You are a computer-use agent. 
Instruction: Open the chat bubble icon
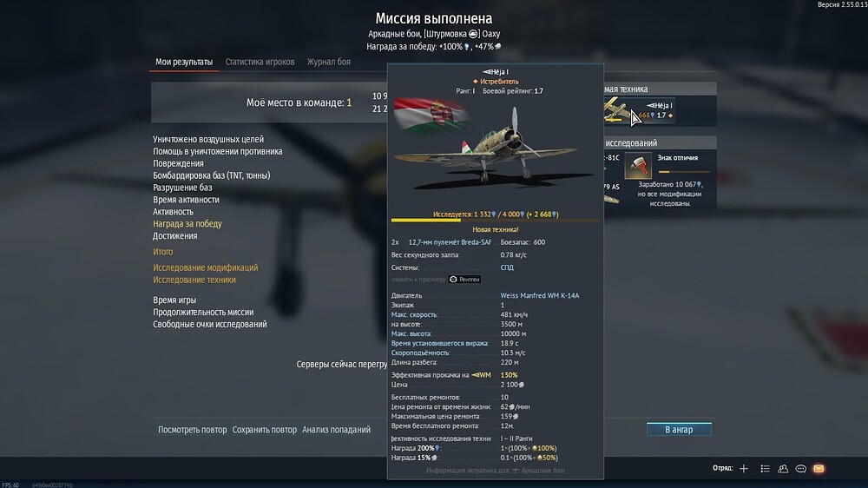click(x=800, y=469)
